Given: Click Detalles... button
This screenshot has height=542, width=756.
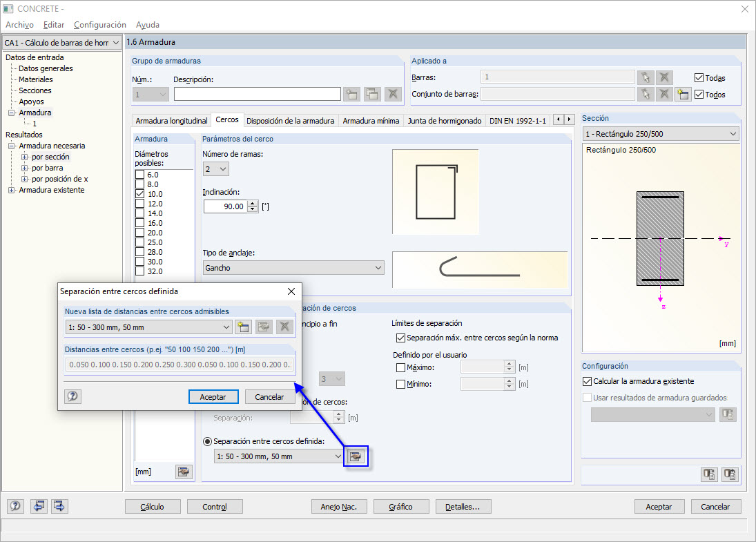Looking at the screenshot, I should (x=463, y=507).
